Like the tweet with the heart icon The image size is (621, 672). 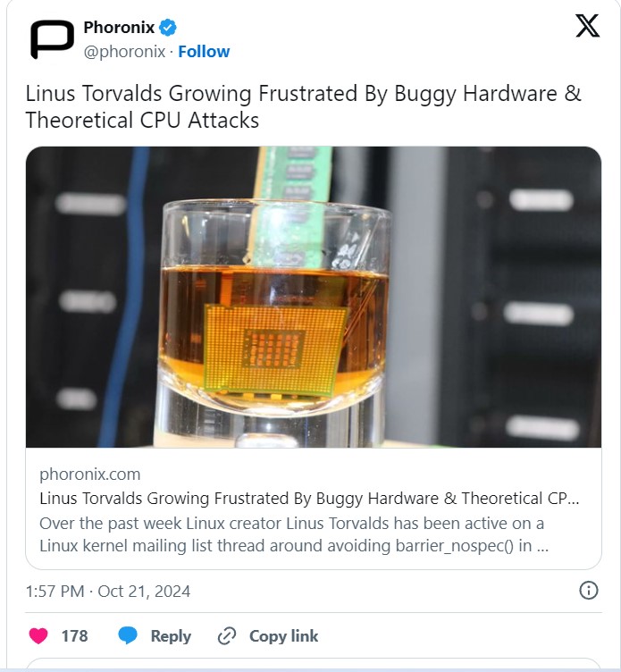pyautogui.click(x=38, y=635)
